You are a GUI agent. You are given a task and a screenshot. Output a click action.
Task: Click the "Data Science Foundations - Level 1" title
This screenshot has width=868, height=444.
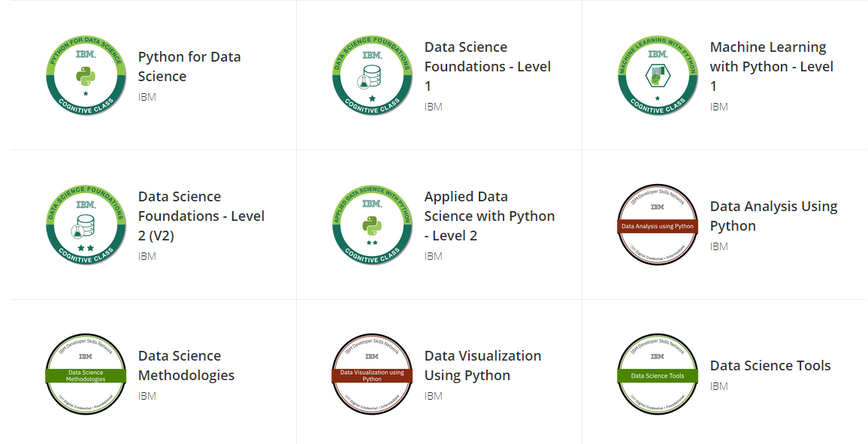(x=487, y=66)
